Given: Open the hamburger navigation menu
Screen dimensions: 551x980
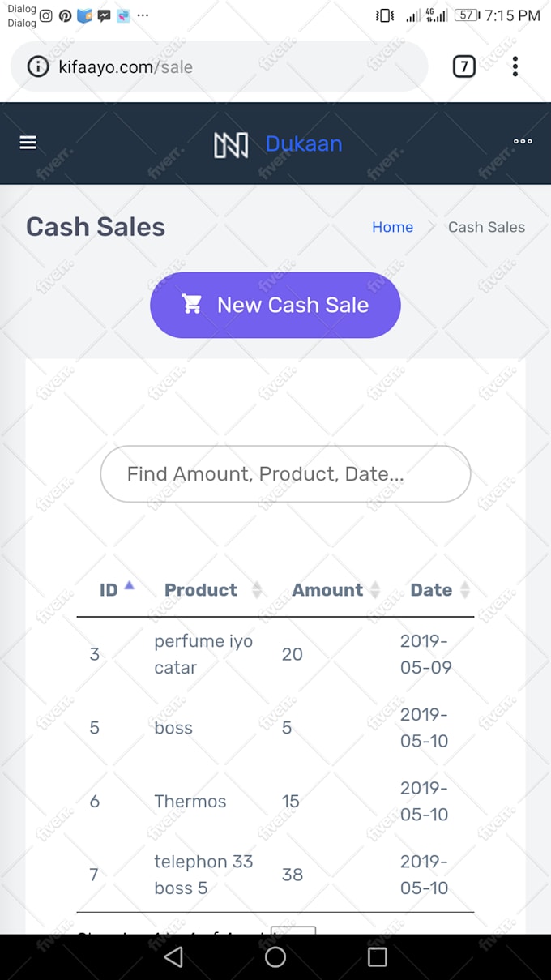Looking at the screenshot, I should 28,143.
